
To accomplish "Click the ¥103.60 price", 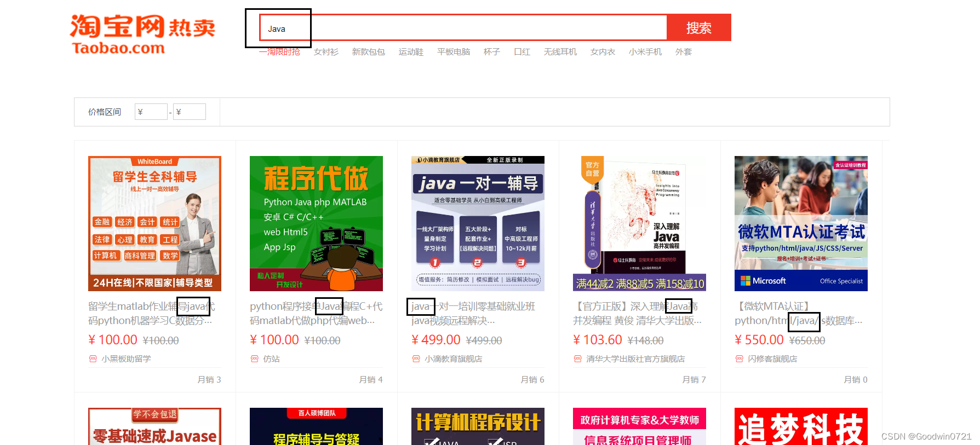I will [x=598, y=340].
